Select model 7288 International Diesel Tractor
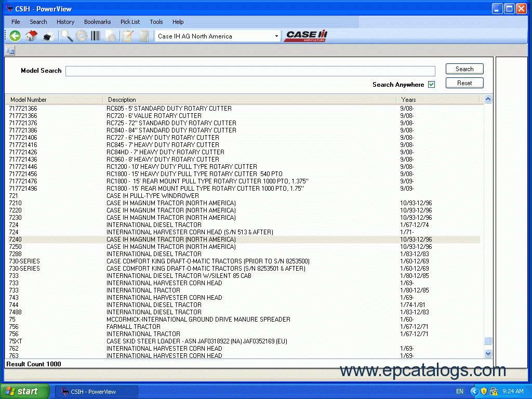The width and height of the screenshot is (532, 399). (x=244, y=254)
